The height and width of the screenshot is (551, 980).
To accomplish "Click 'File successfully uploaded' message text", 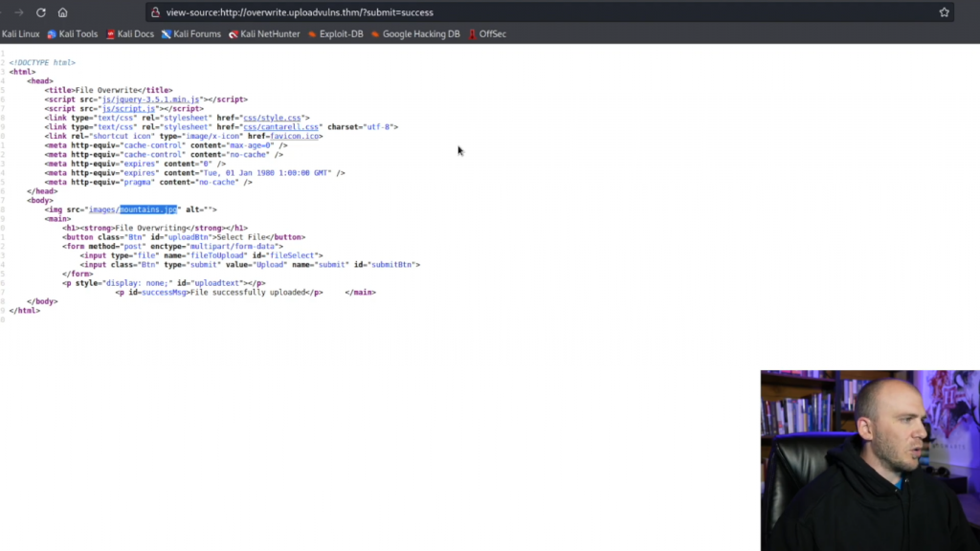I will (x=248, y=293).
